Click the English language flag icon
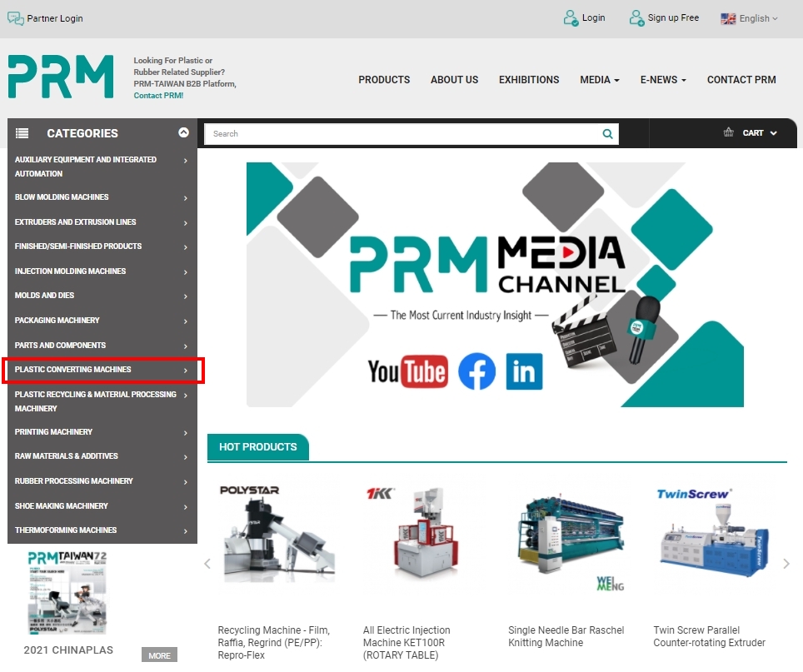803x672 pixels. coord(728,18)
